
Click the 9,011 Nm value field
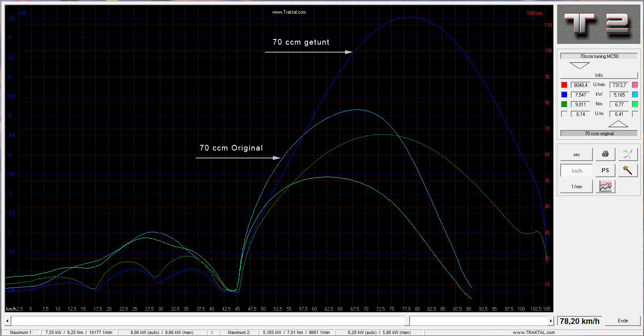click(580, 104)
